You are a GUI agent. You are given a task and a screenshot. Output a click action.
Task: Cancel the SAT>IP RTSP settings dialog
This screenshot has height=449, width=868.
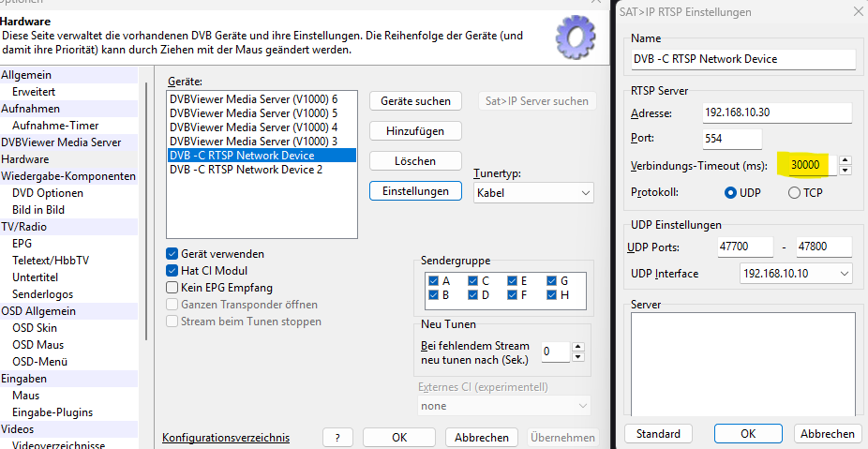[827, 433]
